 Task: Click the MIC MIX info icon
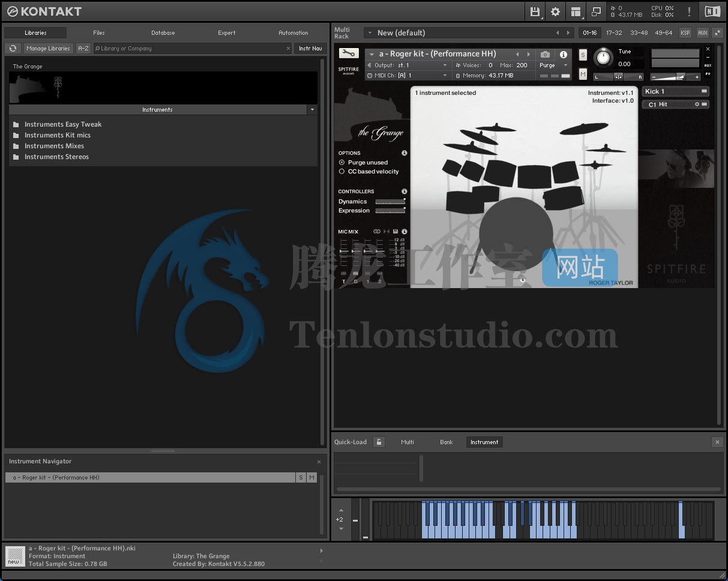tap(405, 232)
